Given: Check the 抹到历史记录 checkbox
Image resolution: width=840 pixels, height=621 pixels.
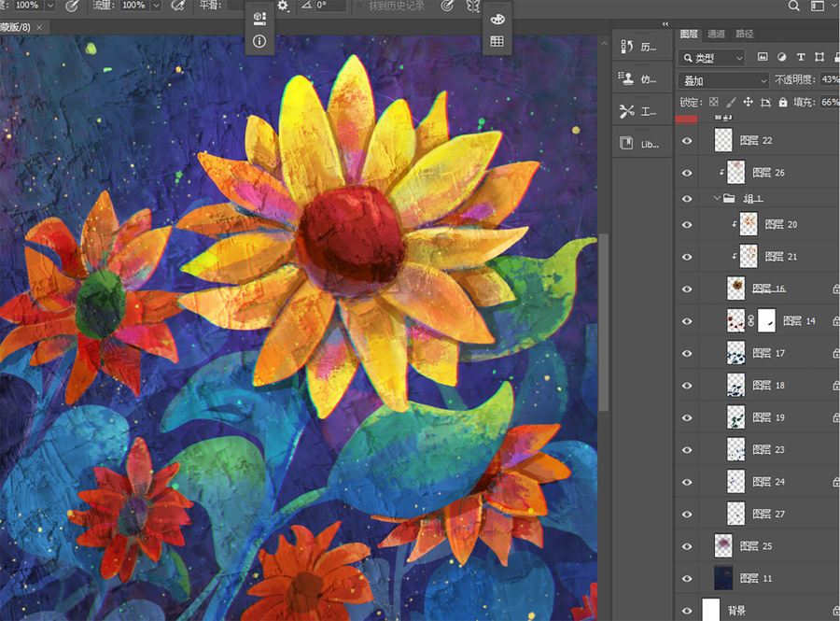Looking at the screenshot, I should point(359,6).
